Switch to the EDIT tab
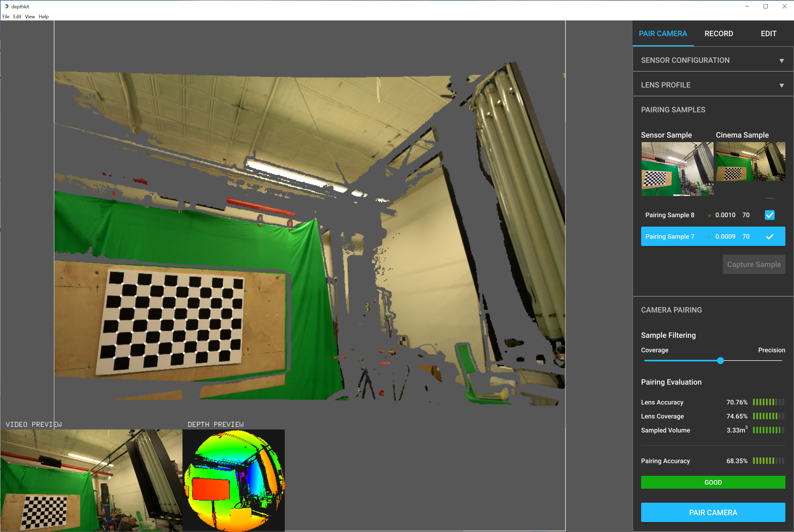Screen dimensions: 794x532 coord(768,34)
